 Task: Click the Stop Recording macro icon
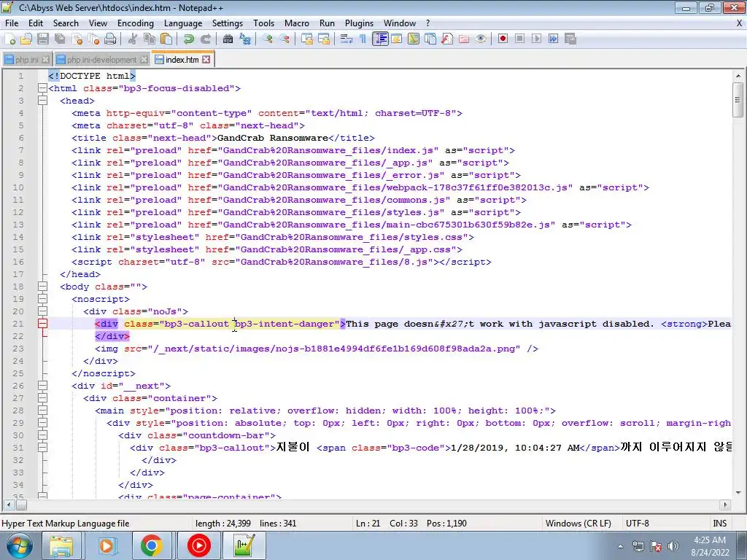(519, 39)
